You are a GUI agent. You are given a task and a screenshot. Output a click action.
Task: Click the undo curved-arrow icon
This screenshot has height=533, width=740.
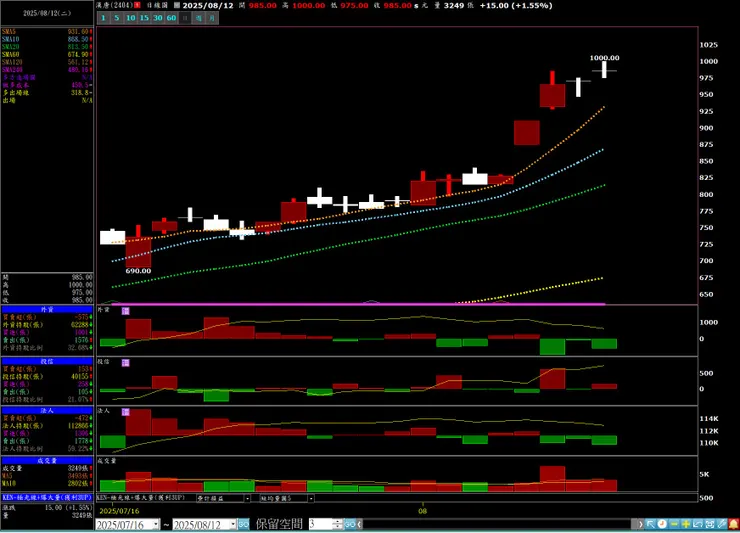tap(698, 524)
